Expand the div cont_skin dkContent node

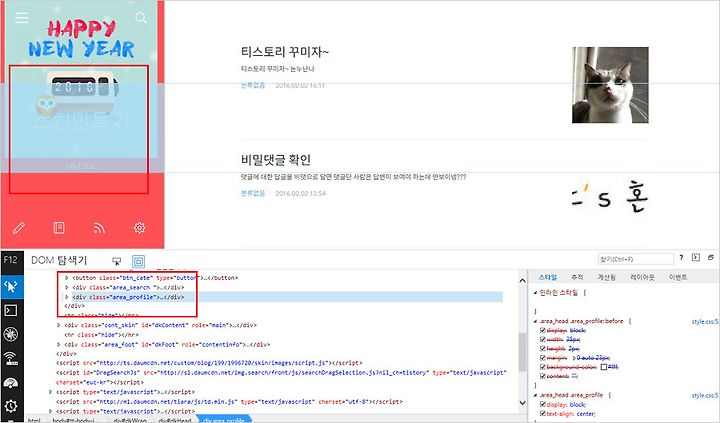(58, 325)
